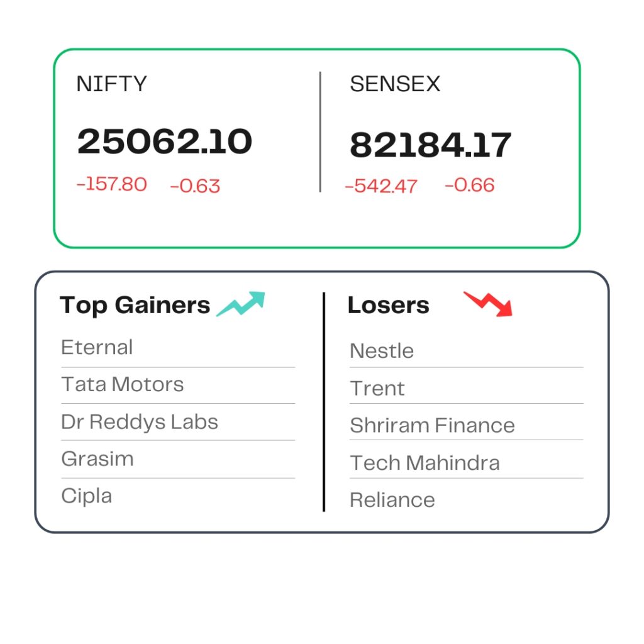The image size is (644, 644).
Task: Click the red downward trend arrow icon
Action: click(x=488, y=304)
